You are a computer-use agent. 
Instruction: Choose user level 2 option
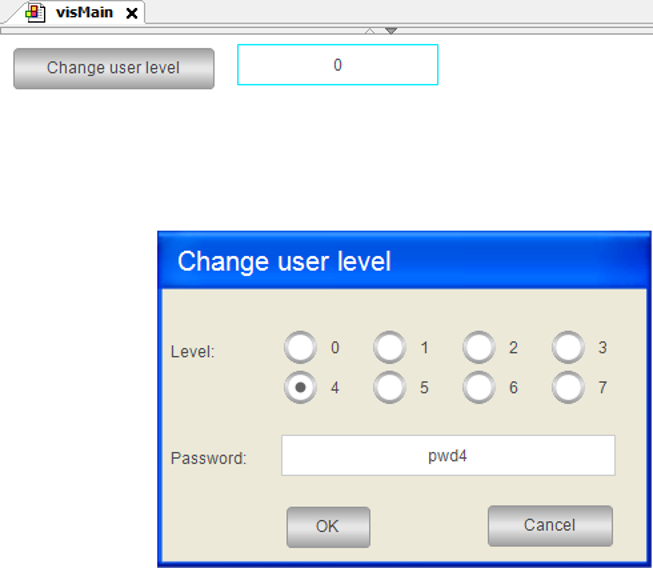pyautogui.click(x=478, y=348)
